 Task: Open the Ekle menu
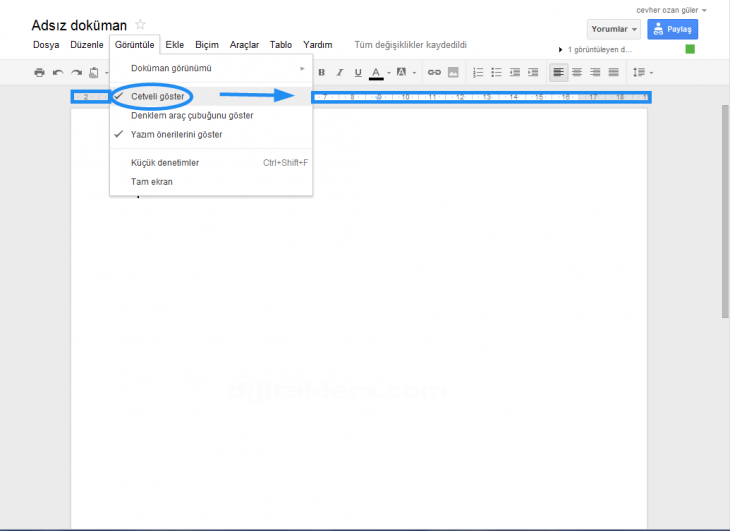click(x=175, y=45)
